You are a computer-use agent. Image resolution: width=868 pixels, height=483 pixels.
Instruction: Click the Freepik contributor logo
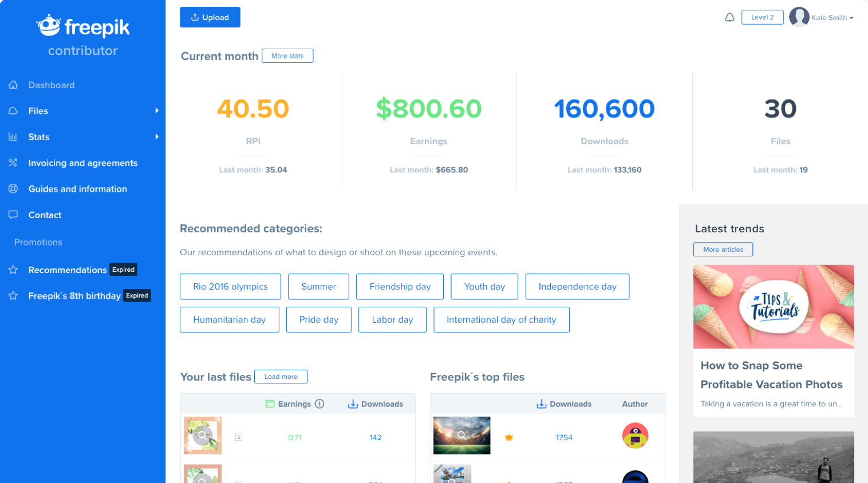[83, 35]
